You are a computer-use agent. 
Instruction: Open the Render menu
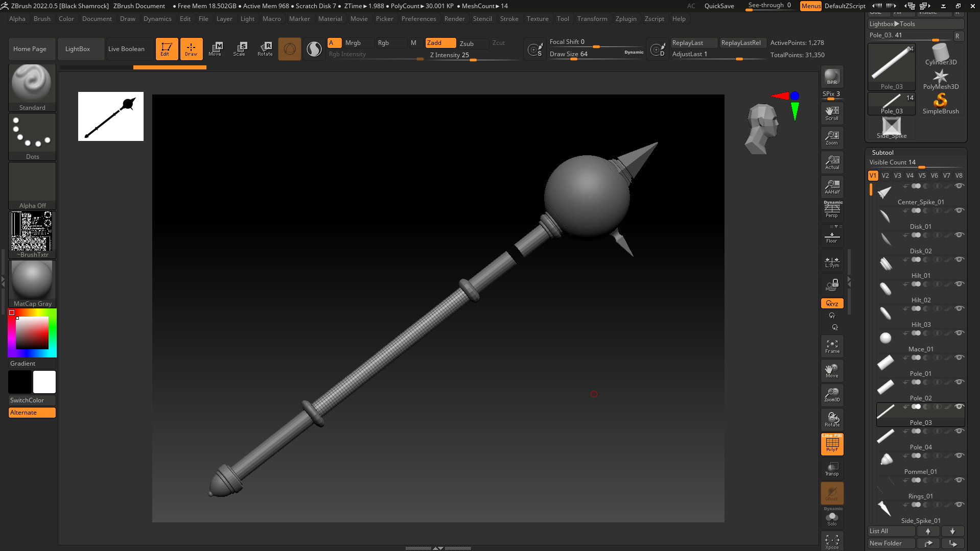[454, 19]
